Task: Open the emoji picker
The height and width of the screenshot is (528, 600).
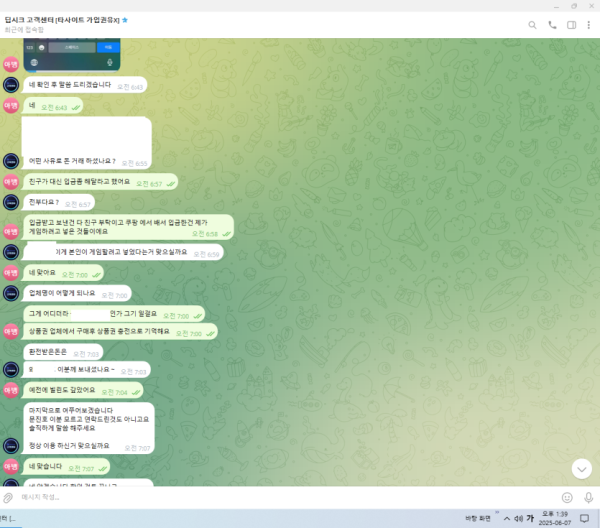Action: 567,497
